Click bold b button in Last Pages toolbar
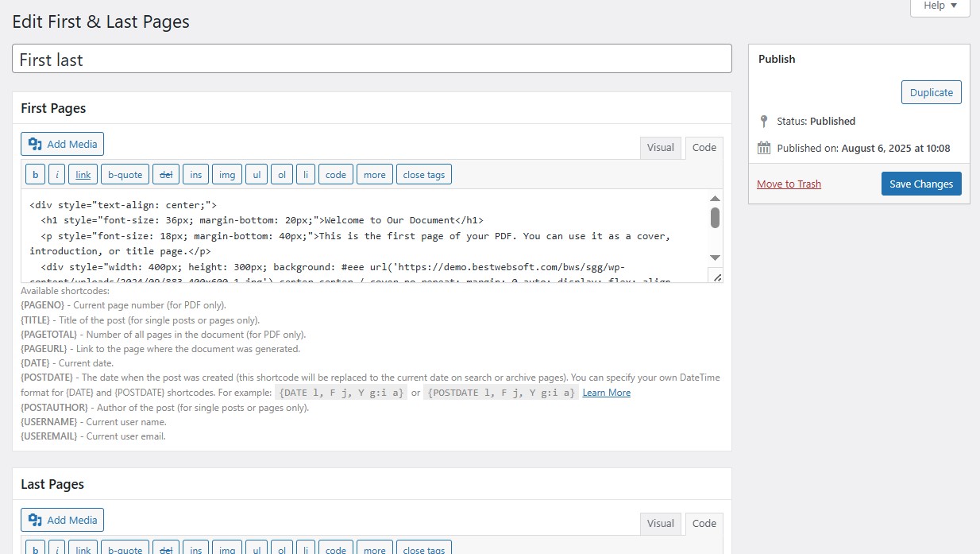Viewport: 980px width, 554px height. [x=35, y=547]
